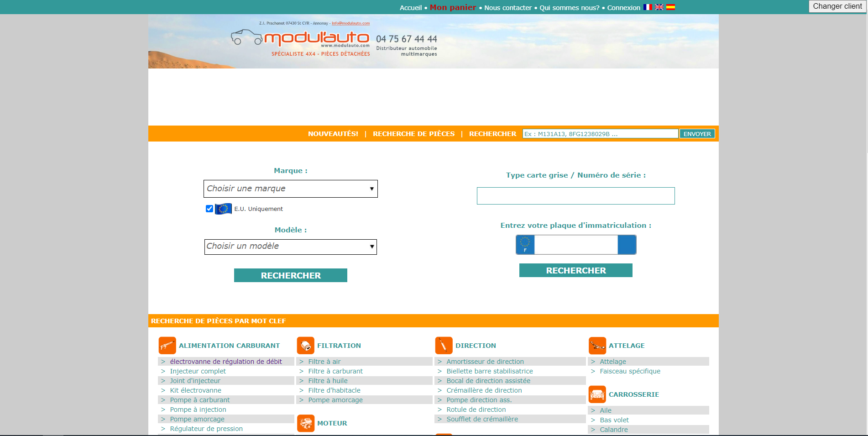Click the Carrosserie category icon

[597, 394]
